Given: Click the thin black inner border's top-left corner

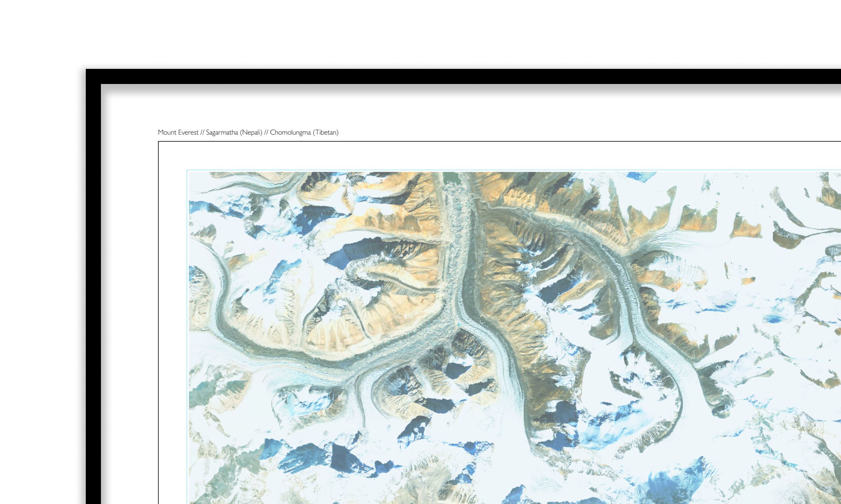Looking at the screenshot, I should 158,141.
